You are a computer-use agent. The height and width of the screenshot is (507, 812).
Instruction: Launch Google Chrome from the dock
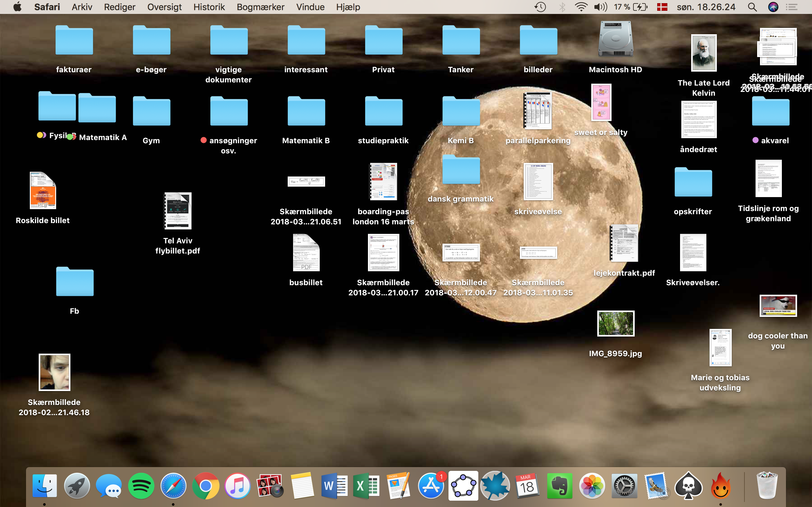coord(206,486)
